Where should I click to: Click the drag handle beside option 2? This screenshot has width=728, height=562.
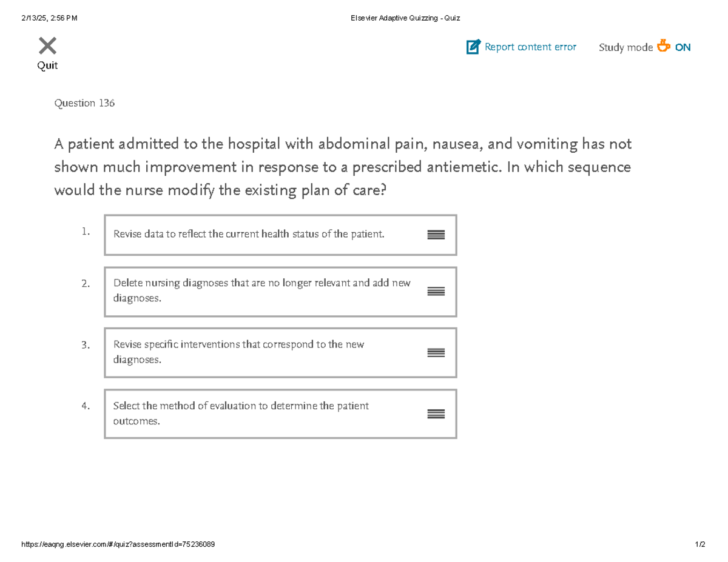coord(436,292)
